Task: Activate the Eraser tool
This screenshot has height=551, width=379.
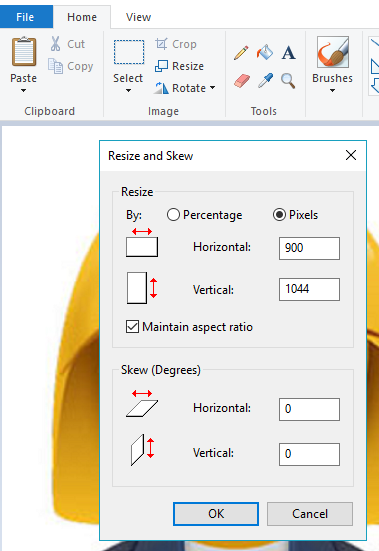Action: click(x=242, y=81)
